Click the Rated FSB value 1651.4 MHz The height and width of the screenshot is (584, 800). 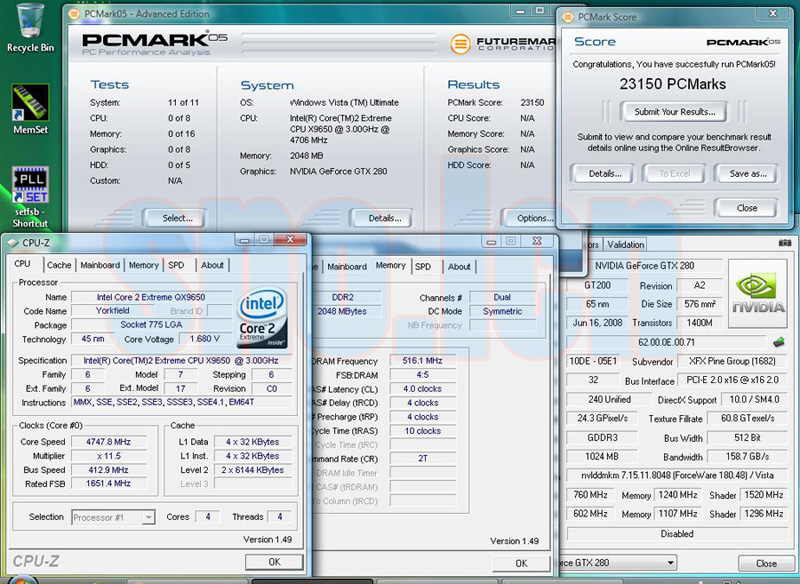pyautogui.click(x=108, y=483)
